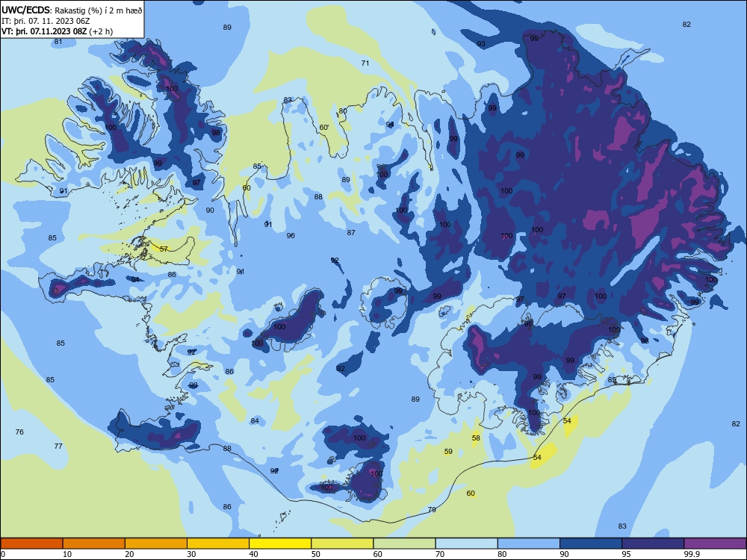Click the dark orange 0–10 legend swatch
Screen dimensions: 747x560
coord(31,544)
